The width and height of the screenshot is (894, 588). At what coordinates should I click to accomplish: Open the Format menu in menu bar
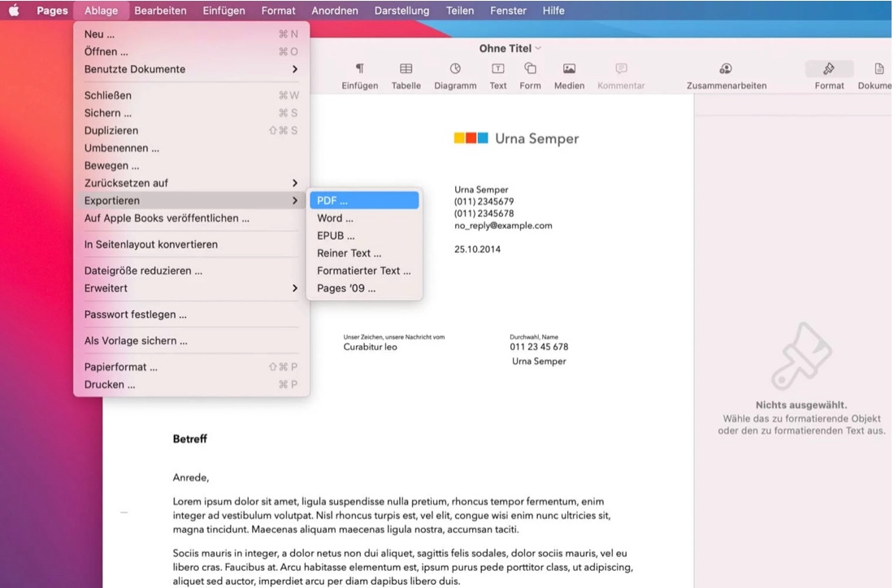[x=278, y=11]
